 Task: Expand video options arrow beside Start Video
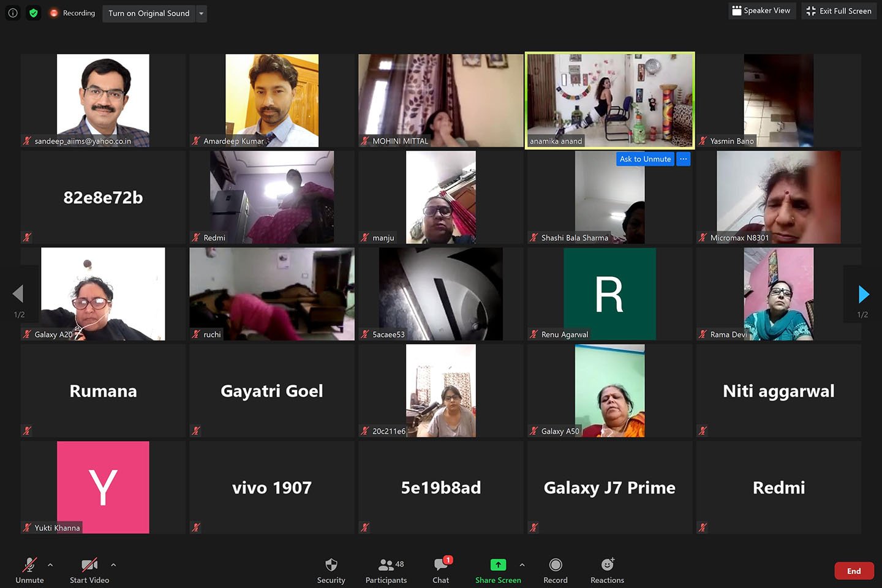[113, 565]
